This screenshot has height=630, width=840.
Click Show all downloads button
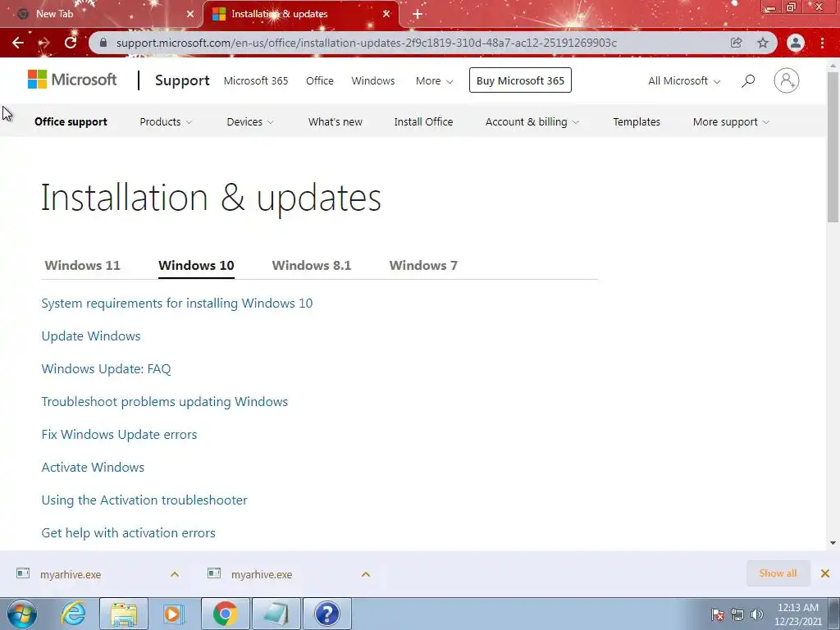(778, 573)
